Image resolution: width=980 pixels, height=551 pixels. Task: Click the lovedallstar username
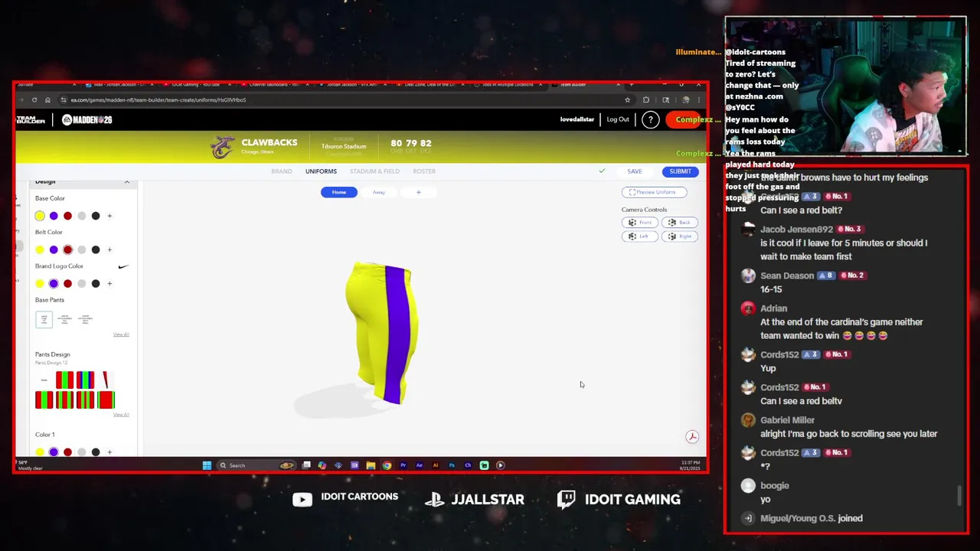click(577, 119)
